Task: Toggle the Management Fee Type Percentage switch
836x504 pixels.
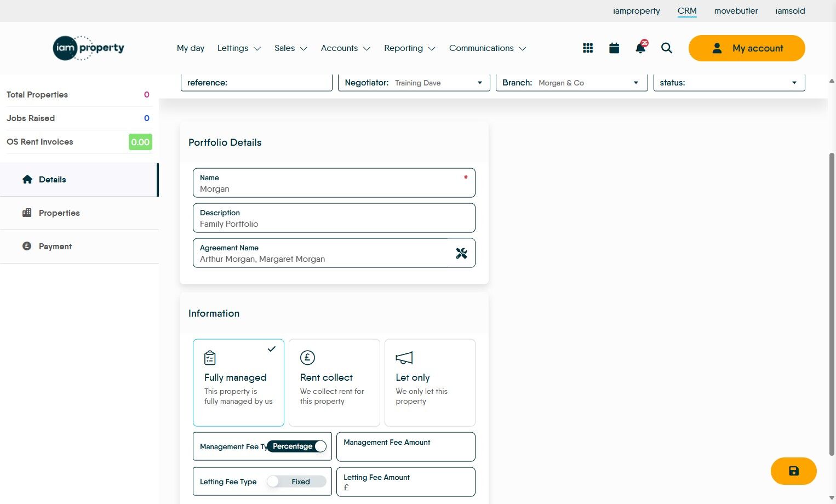Action: point(297,446)
